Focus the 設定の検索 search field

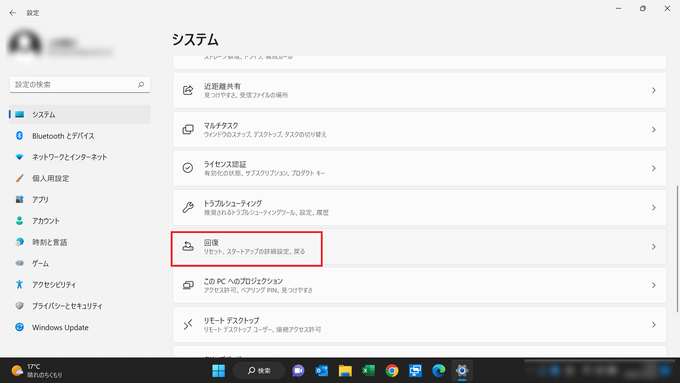click(80, 85)
